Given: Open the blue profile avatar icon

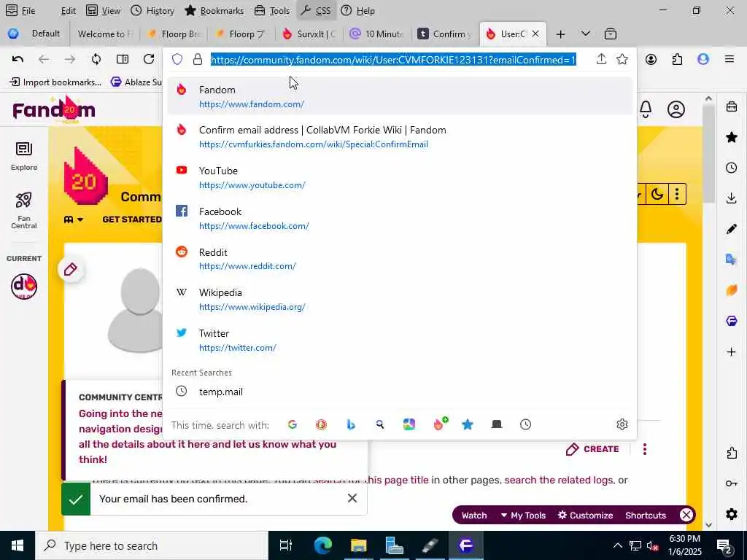Looking at the screenshot, I should (x=703, y=59).
